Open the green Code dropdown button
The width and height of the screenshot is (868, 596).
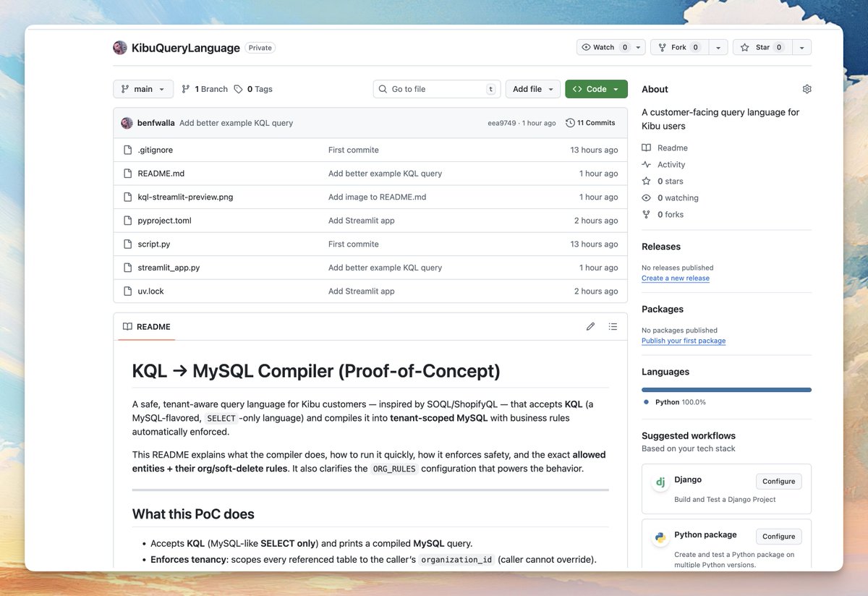pyautogui.click(x=596, y=89)
